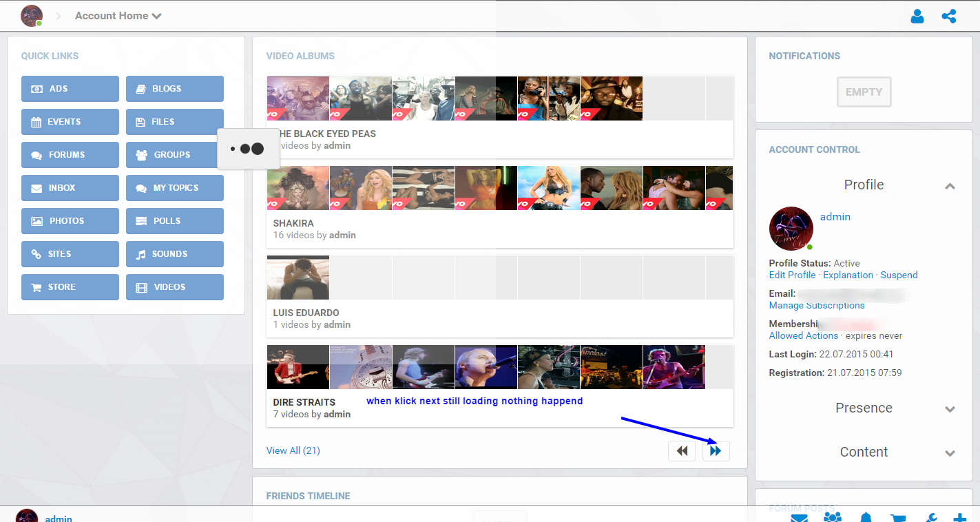Click the admin avatar in Account Control
This screenshot has width=980, height=522.
[791, 229]
